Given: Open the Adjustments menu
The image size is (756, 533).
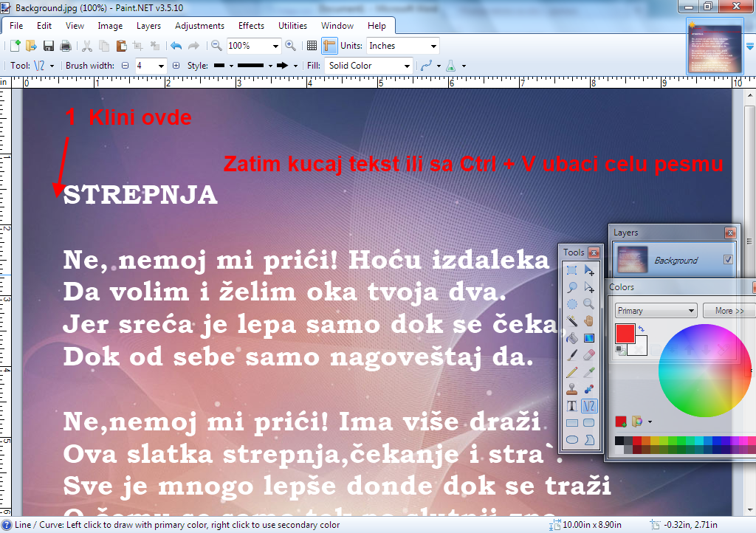Looking at the screenshot, I should tap(199, 26).
